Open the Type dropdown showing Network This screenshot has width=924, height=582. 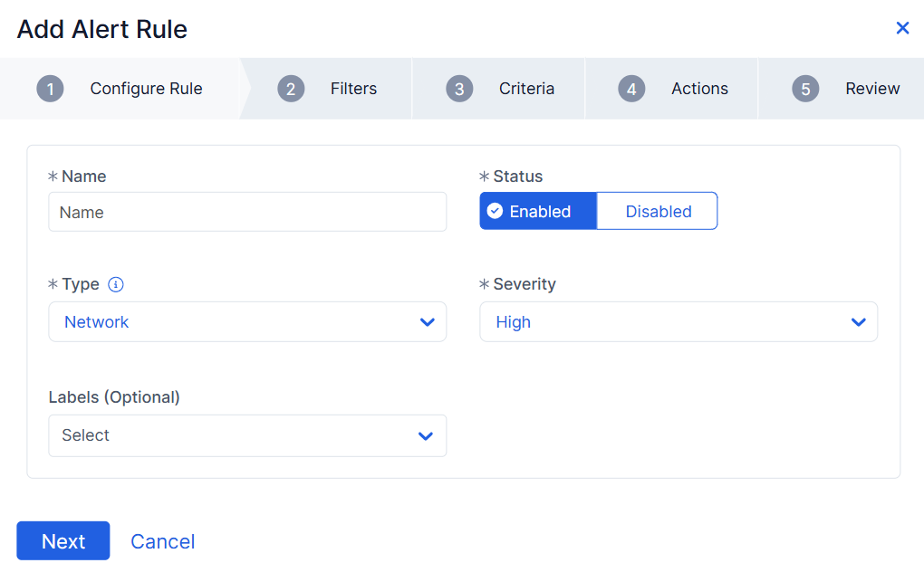coord(247,322)
